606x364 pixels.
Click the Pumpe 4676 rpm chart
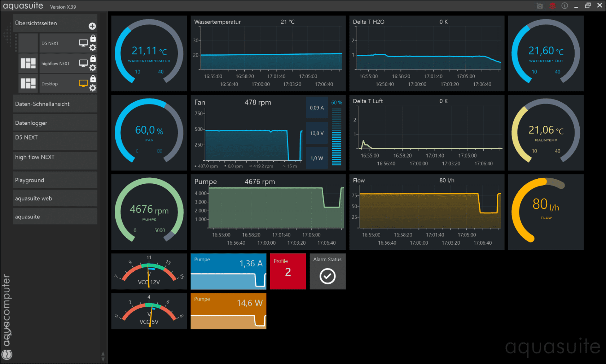(x=268, y=212)
